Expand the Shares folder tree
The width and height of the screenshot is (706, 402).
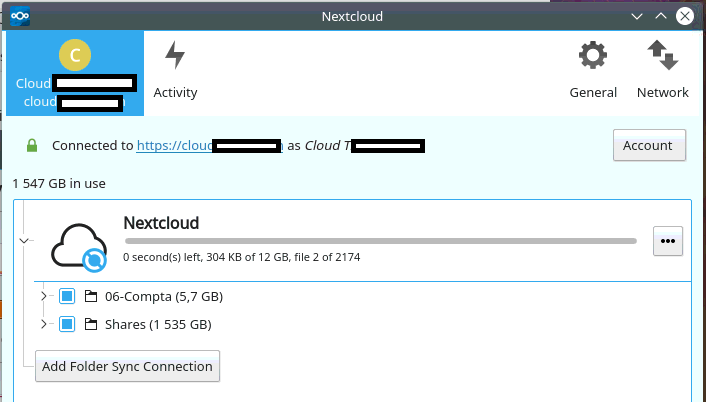pos(44,324)
